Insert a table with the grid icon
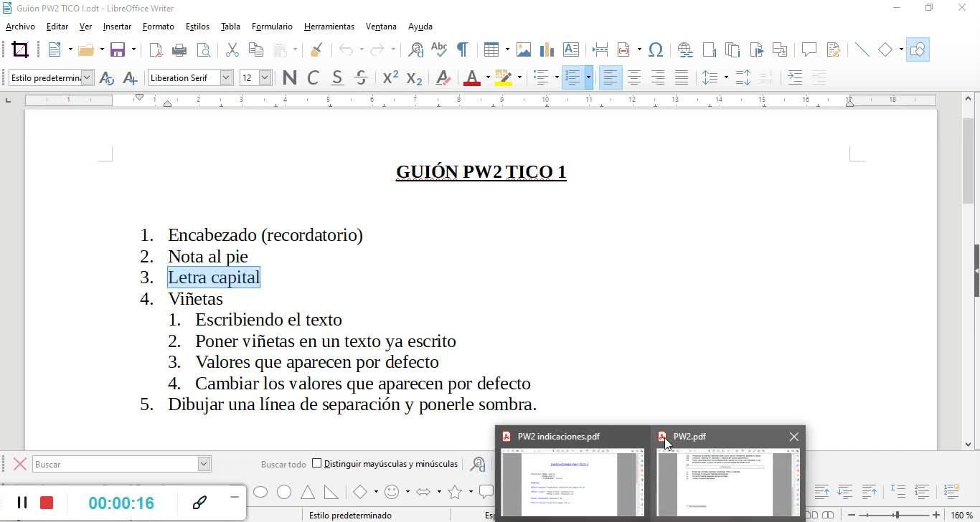The image size is (980, 522). pyautogui.click(x=491, y=49)
